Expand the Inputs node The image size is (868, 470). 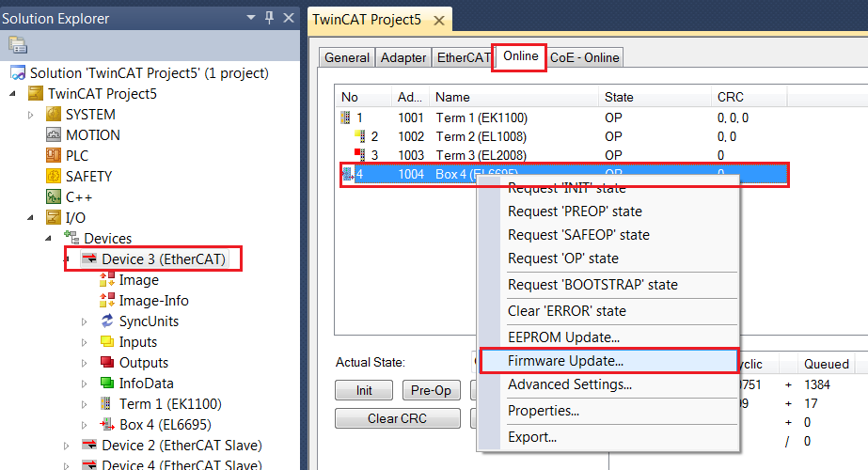(84, 342)
